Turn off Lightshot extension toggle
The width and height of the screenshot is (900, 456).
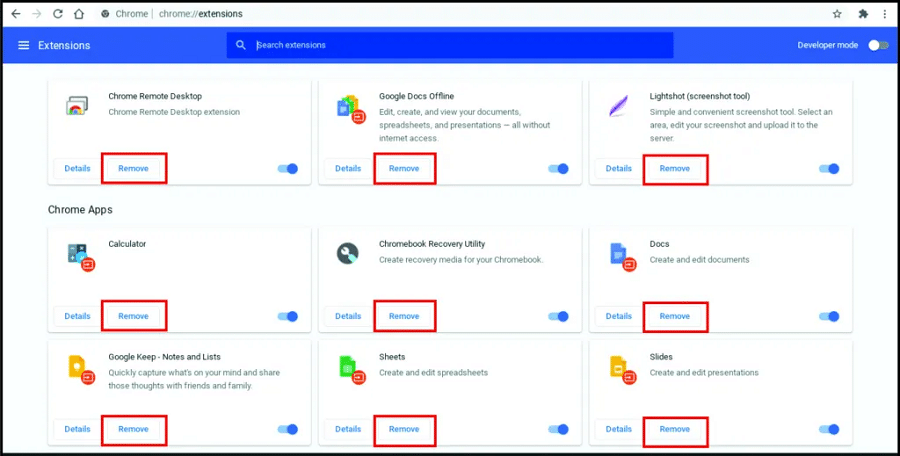829,169
